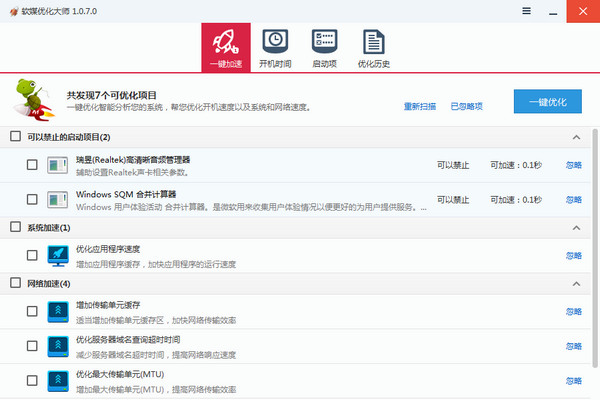Click the 一键优化 button
The image size is (600, 400).
[548, 101]
